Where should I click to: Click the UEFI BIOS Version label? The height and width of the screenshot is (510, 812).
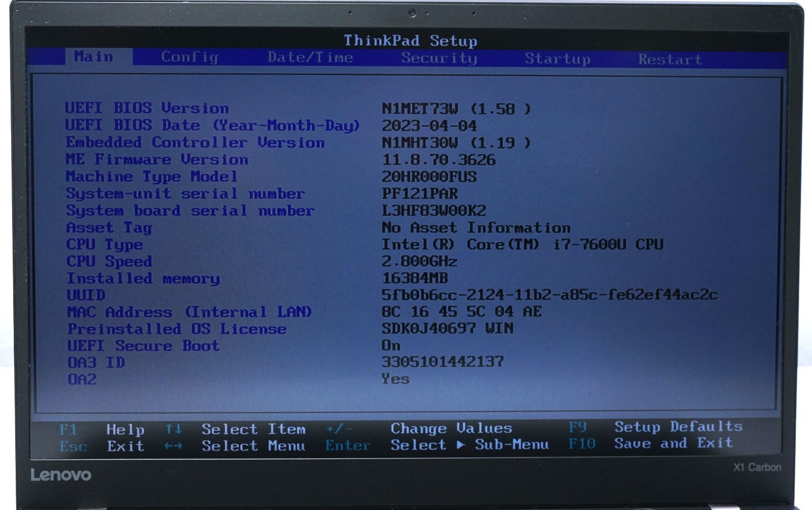pos(147,108)
